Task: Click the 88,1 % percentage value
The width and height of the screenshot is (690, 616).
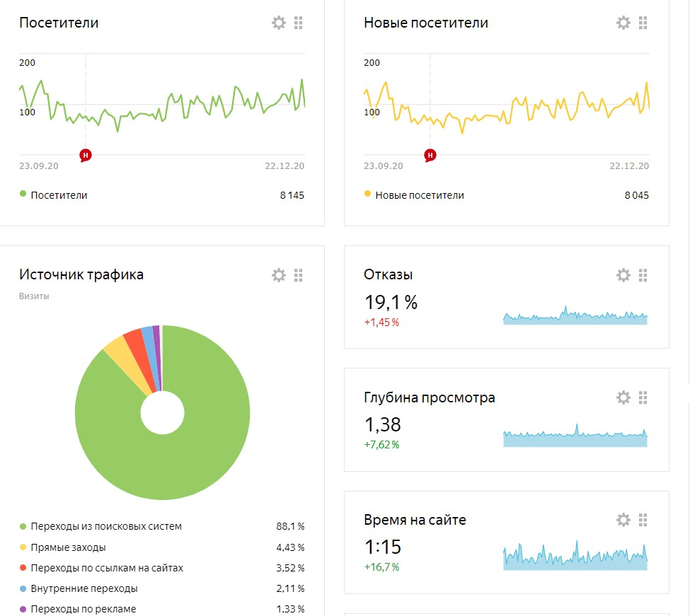Action: (x=290, y=526)
